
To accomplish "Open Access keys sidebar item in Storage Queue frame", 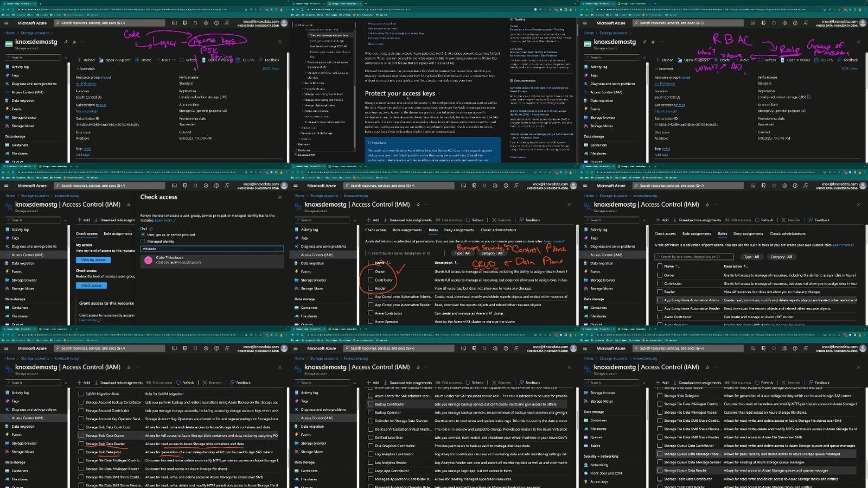I will 599,481.
